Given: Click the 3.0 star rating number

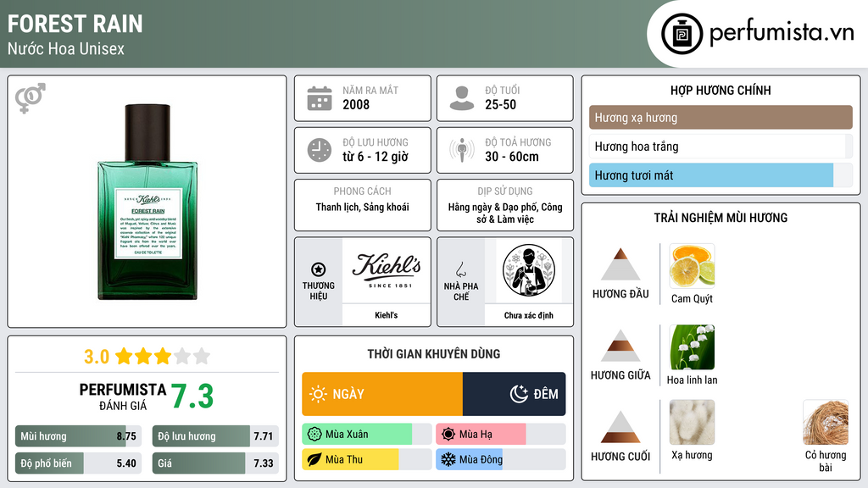Looking at the screenshot, I should [97, 357].
